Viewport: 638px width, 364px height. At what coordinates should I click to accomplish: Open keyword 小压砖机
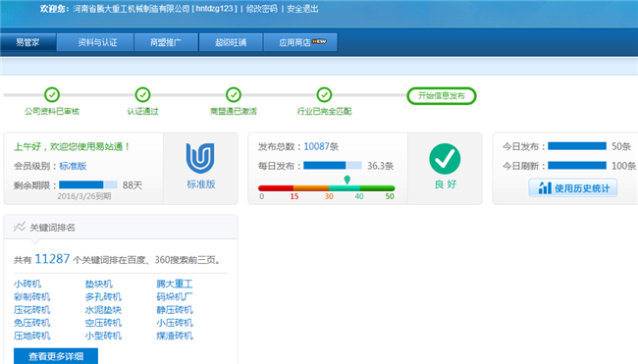(x=175, y=323)
